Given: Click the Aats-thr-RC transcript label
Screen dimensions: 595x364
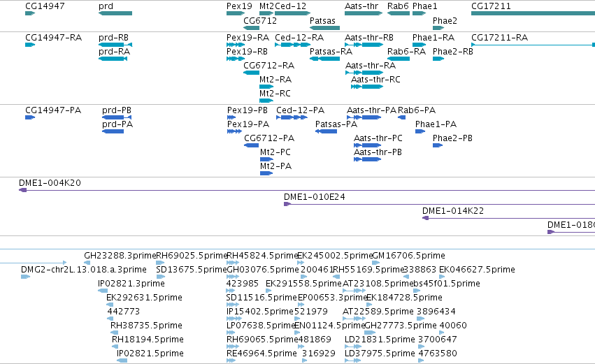Looking at the screenshot, I should (375, 80).
